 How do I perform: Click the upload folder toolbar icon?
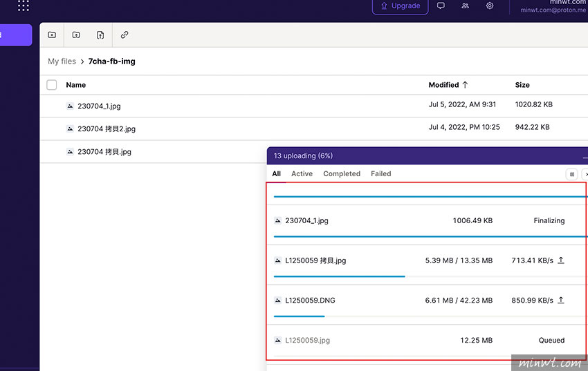(x=76, y=35)
